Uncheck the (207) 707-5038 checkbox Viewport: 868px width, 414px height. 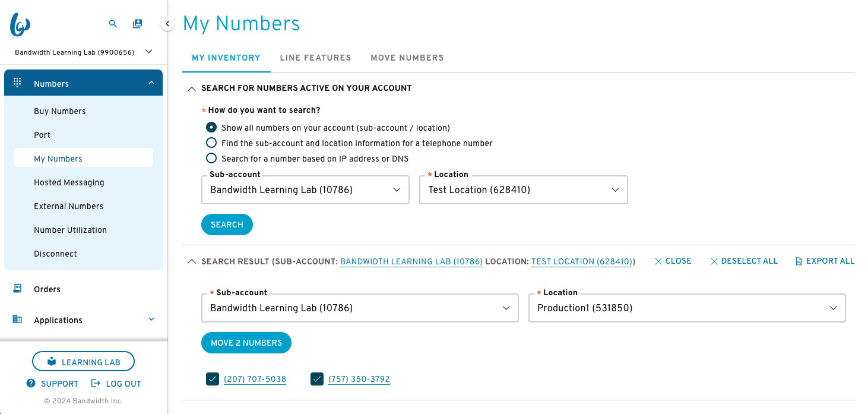[x=213, y=379]
